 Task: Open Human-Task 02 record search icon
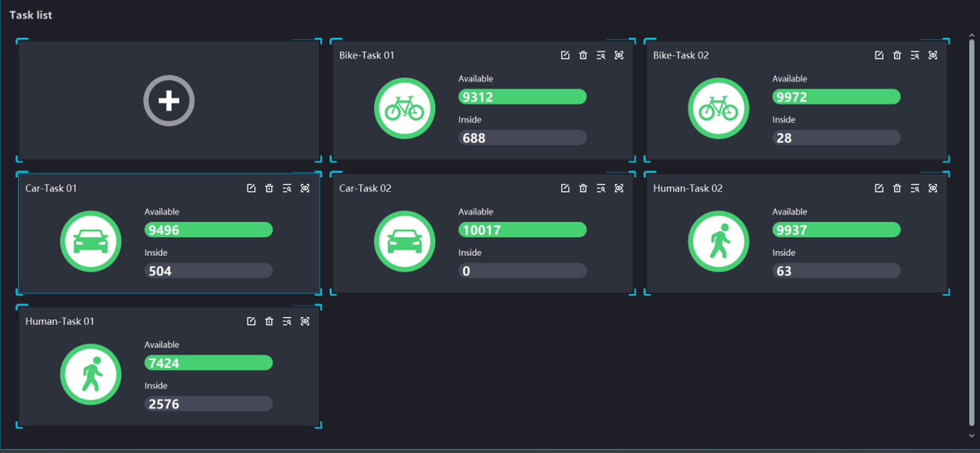[x=915, y=188]
